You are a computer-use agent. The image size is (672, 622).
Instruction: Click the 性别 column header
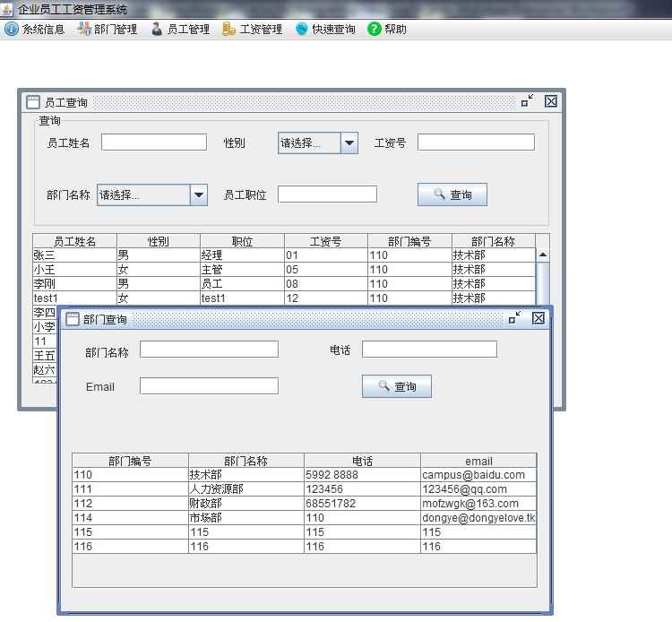[158, 241]
